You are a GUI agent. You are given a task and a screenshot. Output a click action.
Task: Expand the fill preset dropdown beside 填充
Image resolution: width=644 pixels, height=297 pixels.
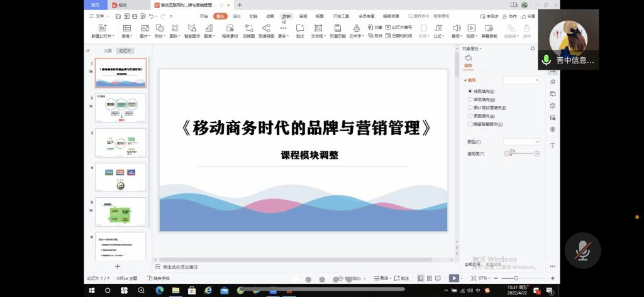tap(521, 80)
